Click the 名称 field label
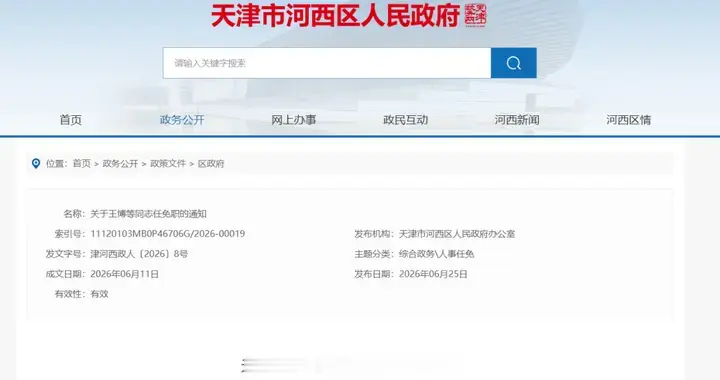 [x=74, y=214]
